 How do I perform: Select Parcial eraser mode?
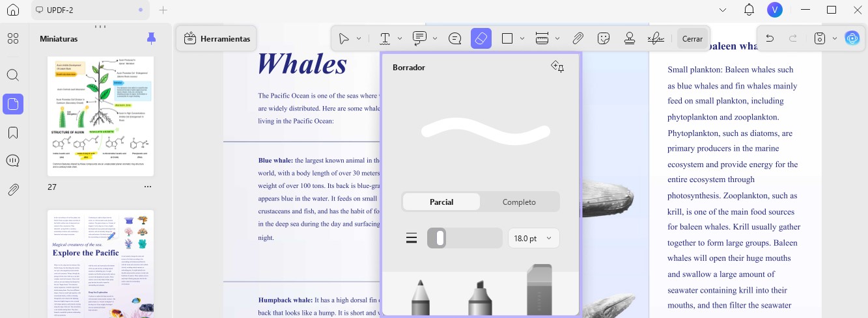click(441, 202)
